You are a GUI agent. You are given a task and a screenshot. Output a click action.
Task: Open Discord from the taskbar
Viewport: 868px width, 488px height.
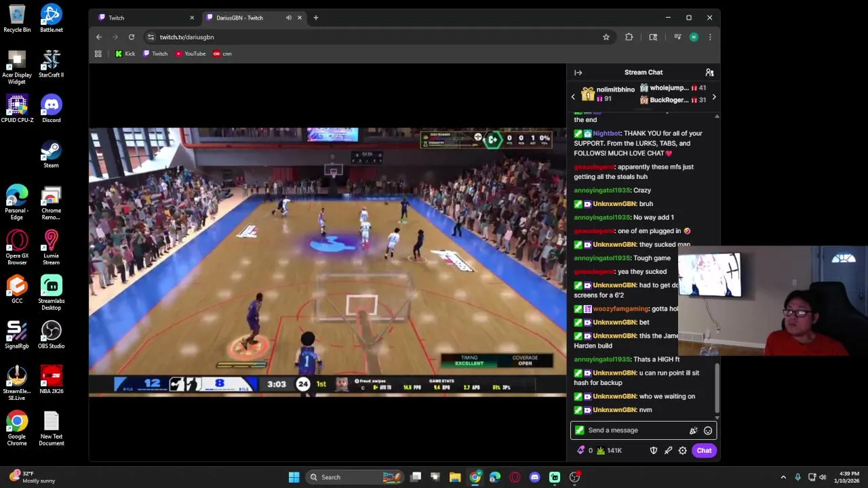[534, 477]
